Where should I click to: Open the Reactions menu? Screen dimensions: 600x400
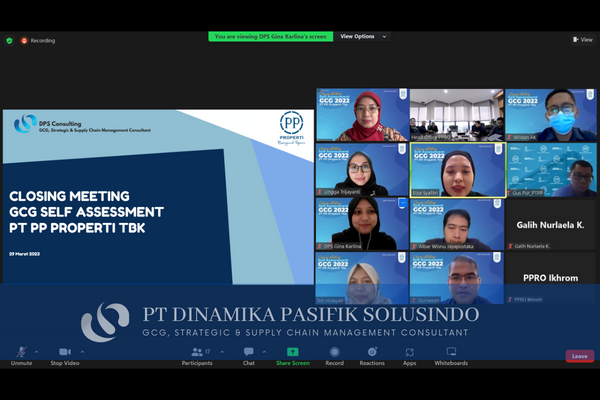click(x=372, y=353)
